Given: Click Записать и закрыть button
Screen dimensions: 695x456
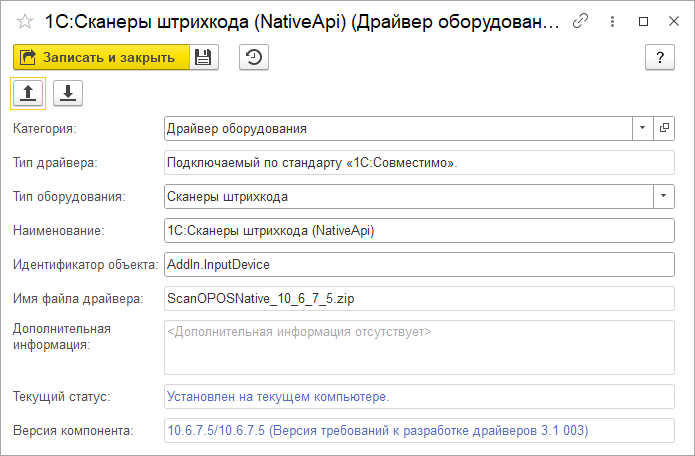Looking at the screenshot, I should [101, 57].
